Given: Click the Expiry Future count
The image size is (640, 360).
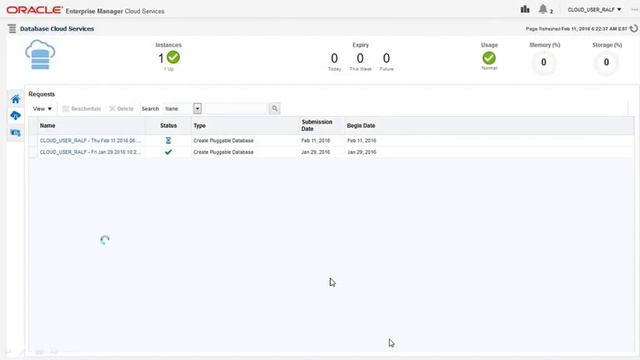Looking at the screenshot, I should pyautogui.click(x=386, y=58).
